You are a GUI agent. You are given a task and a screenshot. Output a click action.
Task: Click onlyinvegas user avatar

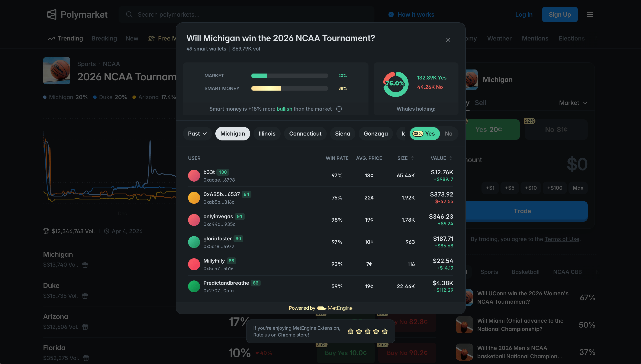pyautogui.click(x=194, y=220)
